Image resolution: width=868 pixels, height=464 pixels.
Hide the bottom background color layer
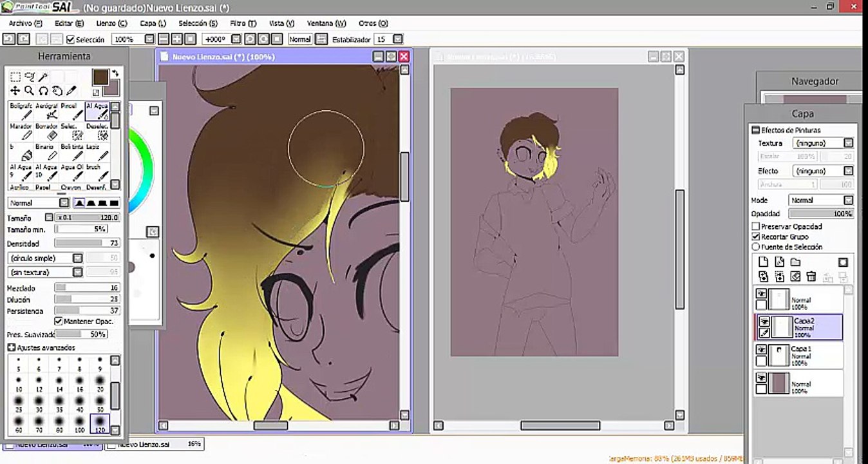coord(761,378)
